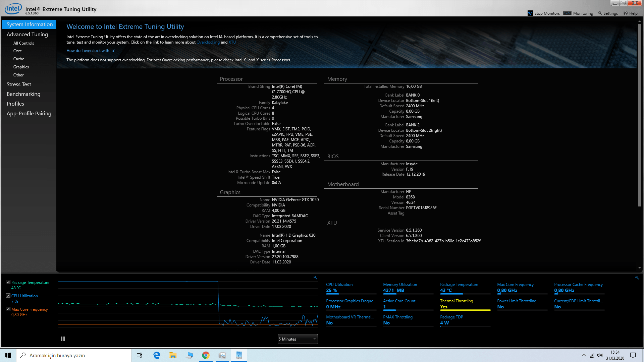Disable the Max Core Frequency checkbox
644x362 pixels.
point(8,309)
